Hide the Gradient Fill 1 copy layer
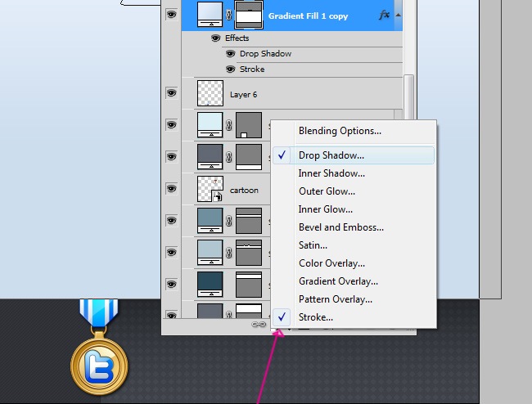532x404 pixels. (171, 15)
